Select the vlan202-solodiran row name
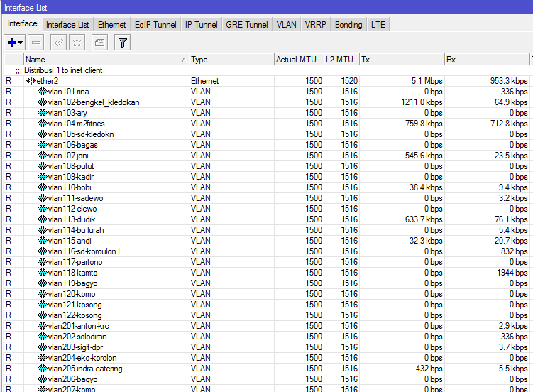This screenshot has width=533, height=392. pos(77,337)
